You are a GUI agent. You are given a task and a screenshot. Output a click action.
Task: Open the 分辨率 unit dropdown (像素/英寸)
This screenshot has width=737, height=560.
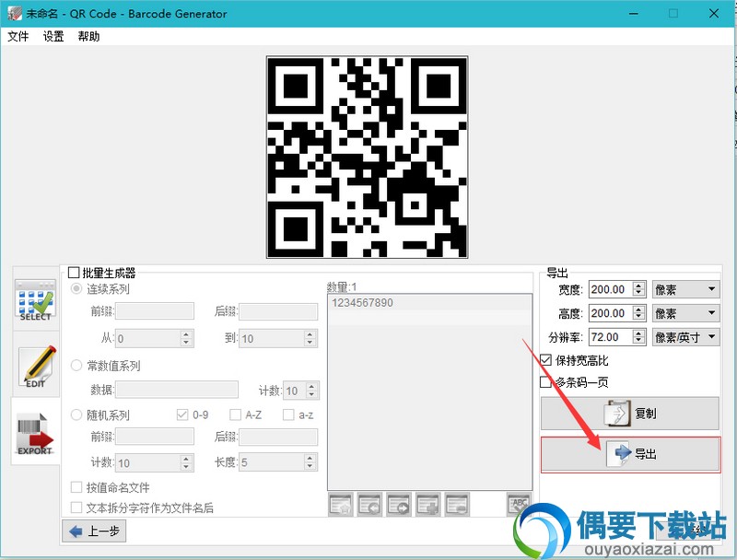point(685,337)
